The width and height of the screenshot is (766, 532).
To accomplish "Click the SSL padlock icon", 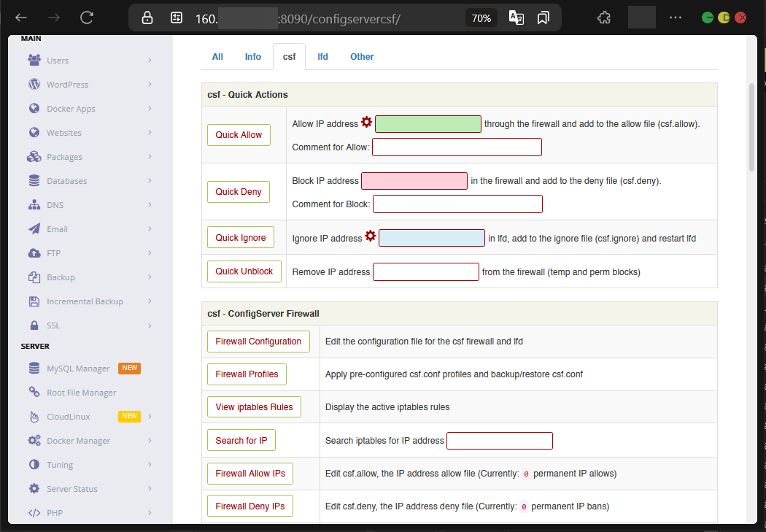I will tap(34, 325).
